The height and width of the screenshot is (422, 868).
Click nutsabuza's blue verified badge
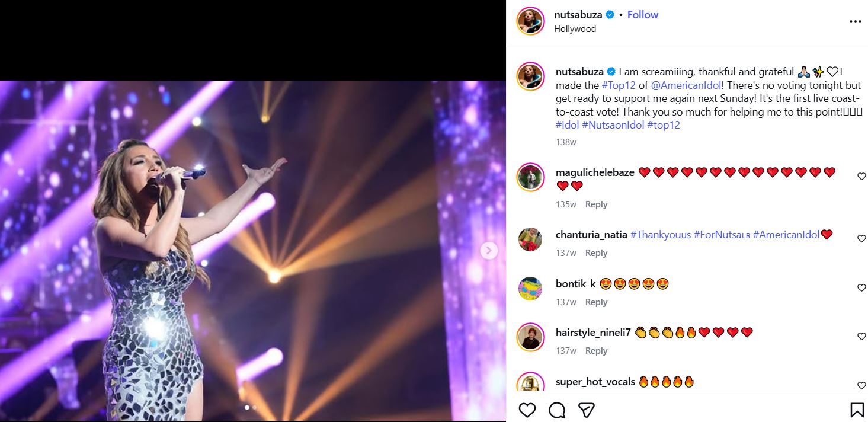[608, 14]
